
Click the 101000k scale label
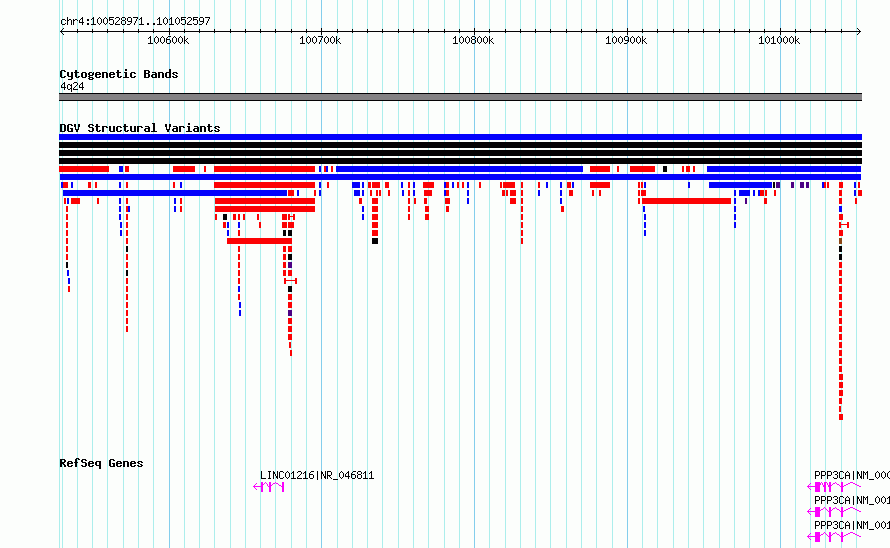tap(779, 40)
